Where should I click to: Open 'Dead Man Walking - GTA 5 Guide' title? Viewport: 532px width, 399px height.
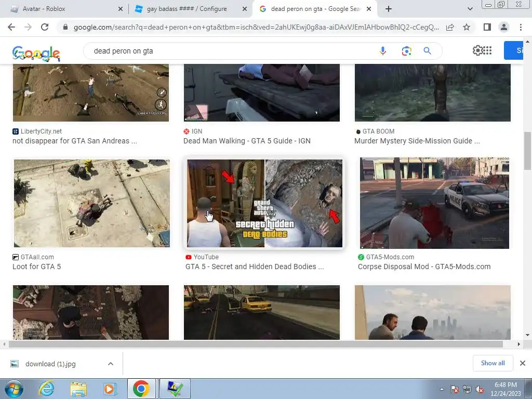[x=247, y=141]
